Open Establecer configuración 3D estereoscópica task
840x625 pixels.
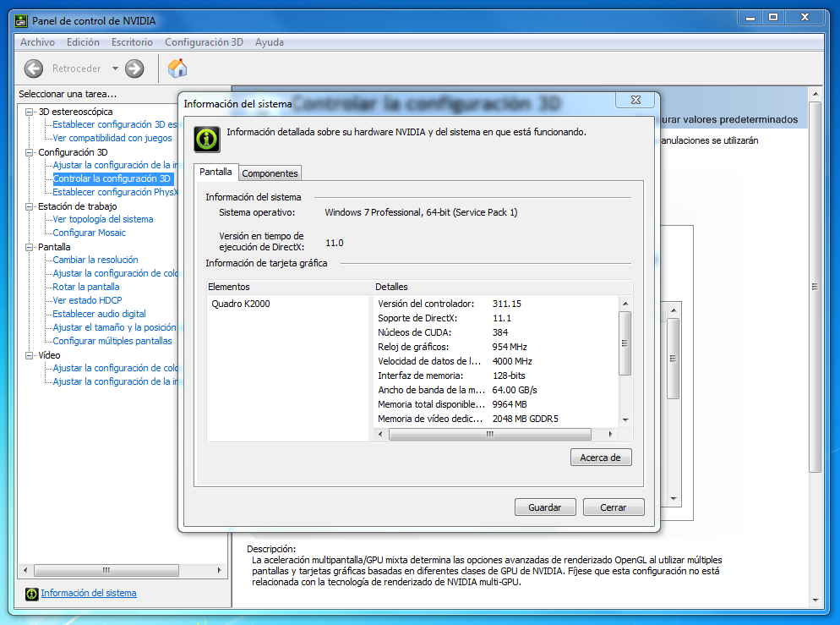pyautogui.click(x=115, y=124)
